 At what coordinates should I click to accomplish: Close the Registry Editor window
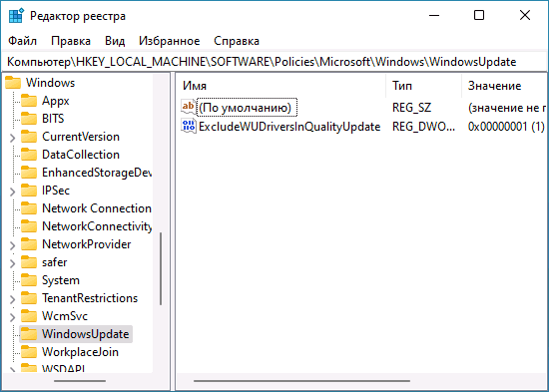[x=524, y=15]
